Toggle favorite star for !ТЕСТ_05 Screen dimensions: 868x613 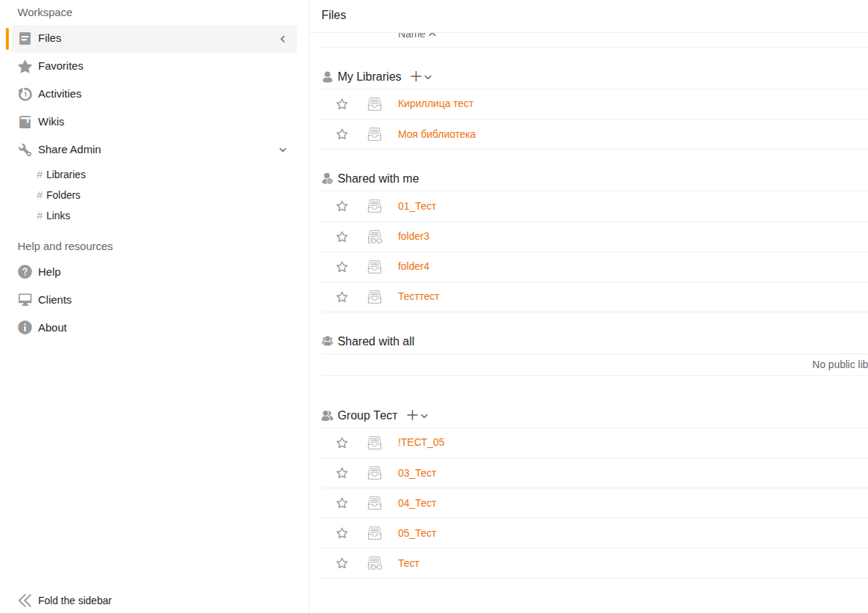(x=342, y=443)
